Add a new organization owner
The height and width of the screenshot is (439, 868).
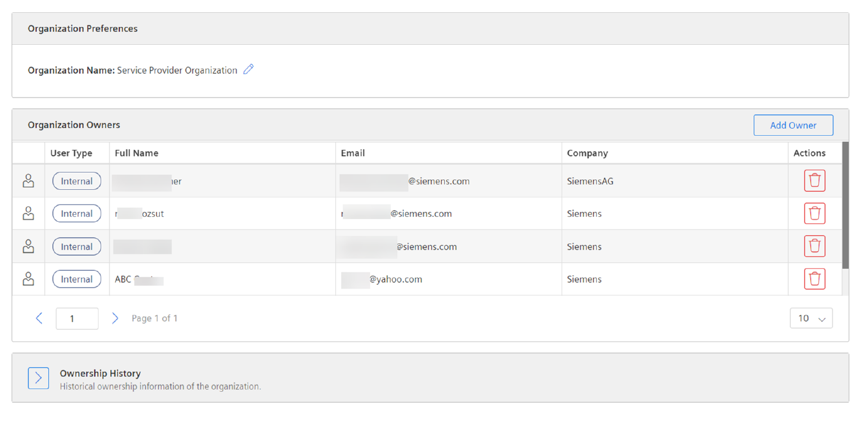pos(793,125)
